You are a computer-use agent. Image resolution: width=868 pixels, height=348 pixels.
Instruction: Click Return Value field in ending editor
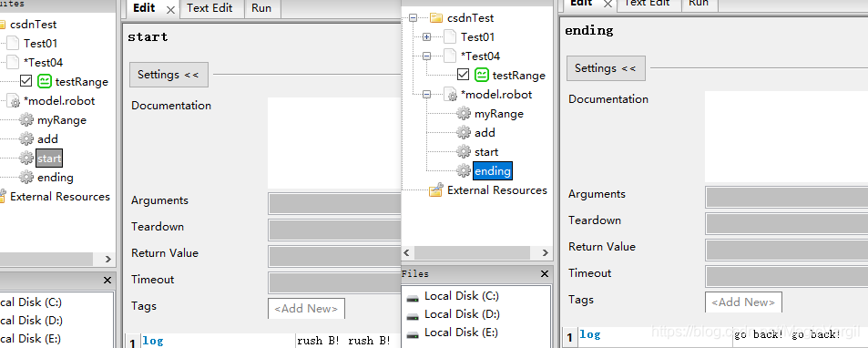(x=787, y=251)
